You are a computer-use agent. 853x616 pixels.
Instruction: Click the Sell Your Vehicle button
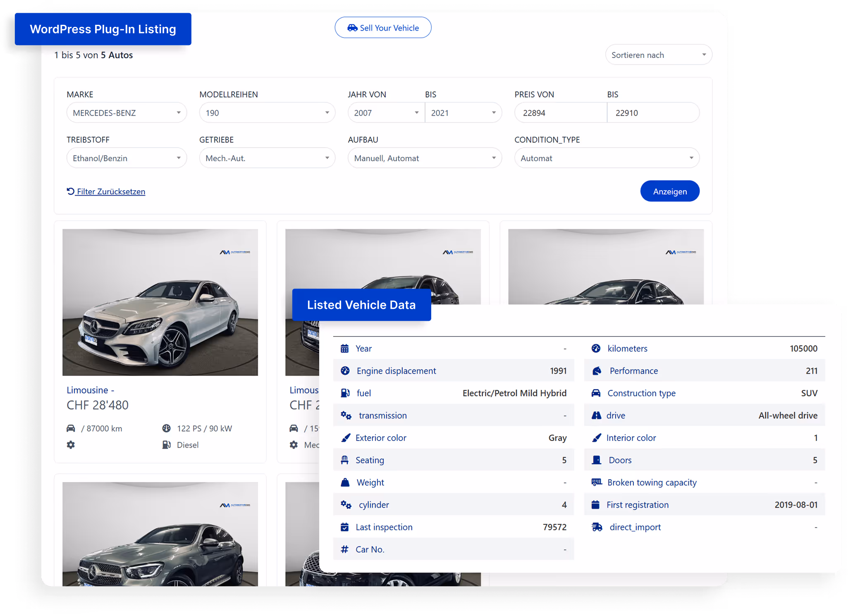click(383, 28)
